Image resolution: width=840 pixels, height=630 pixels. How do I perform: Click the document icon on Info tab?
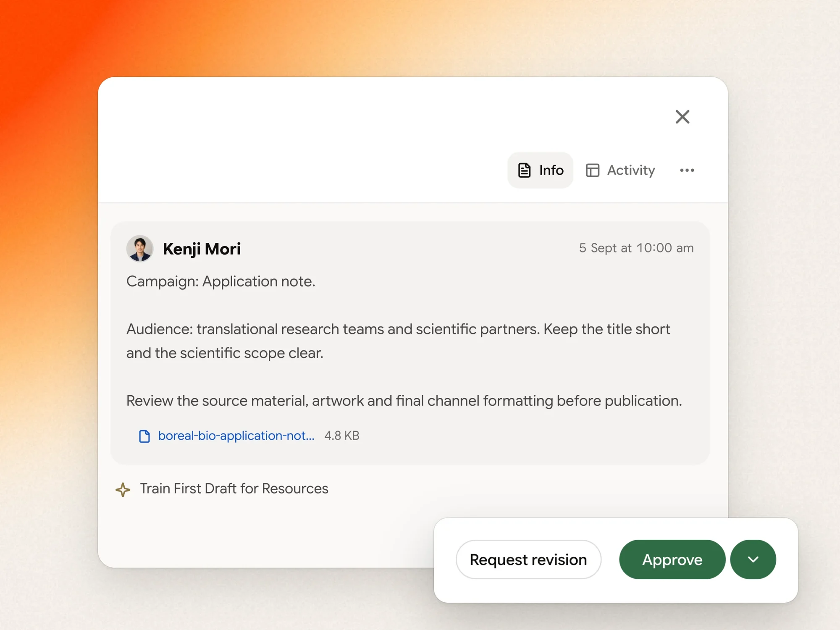[x=524, y=170]
